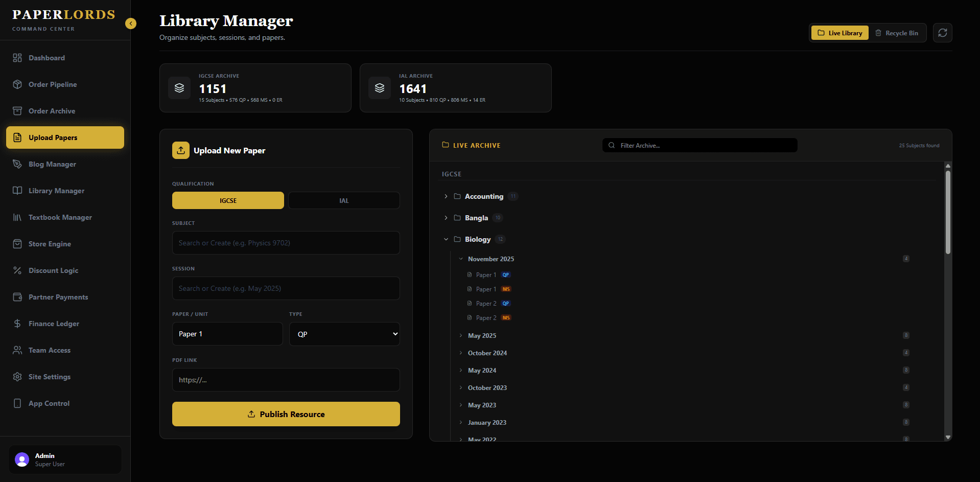Click the Order Pipeline box icon
This screenshot has height=482, width=980.
click(x=17, y=84)
